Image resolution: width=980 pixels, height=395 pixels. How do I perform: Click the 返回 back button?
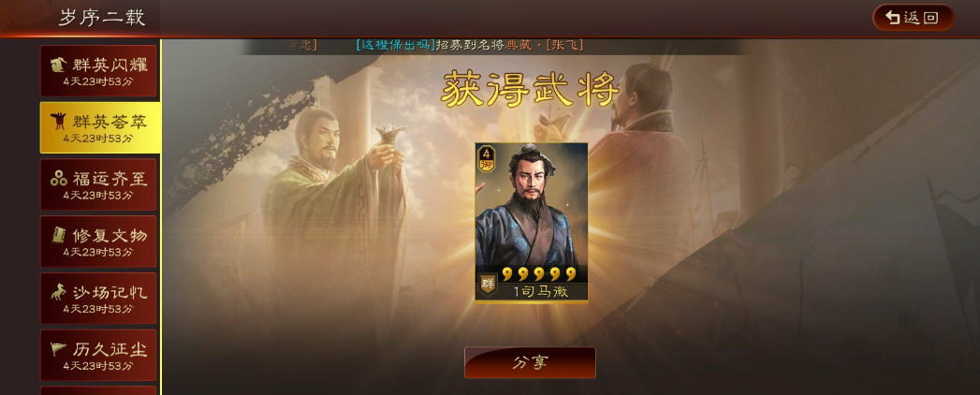click(x=914, y=18)
